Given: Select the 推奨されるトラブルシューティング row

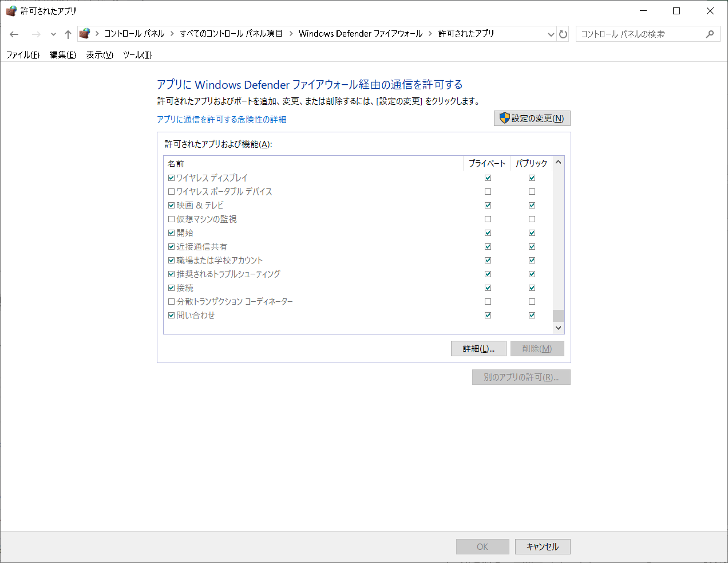Looking at the screenshot, I should [358, 274].
